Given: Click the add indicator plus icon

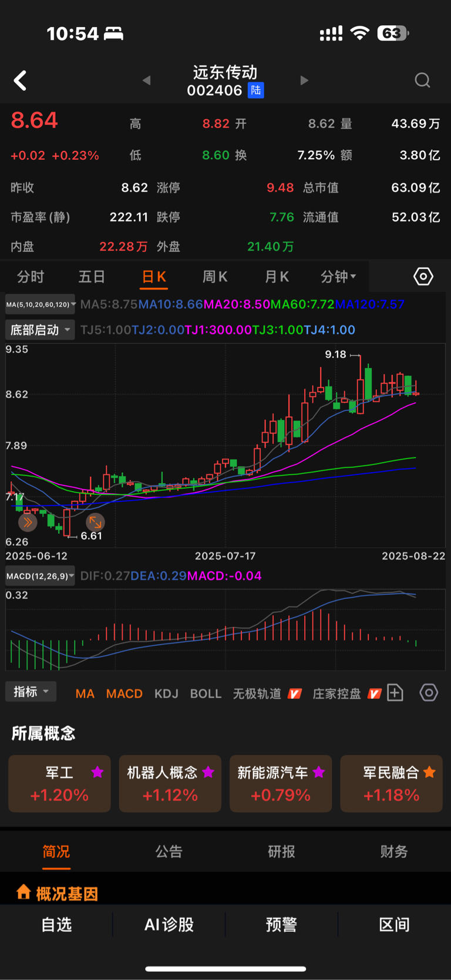Looking at the screenshot, I should (395, 693).
